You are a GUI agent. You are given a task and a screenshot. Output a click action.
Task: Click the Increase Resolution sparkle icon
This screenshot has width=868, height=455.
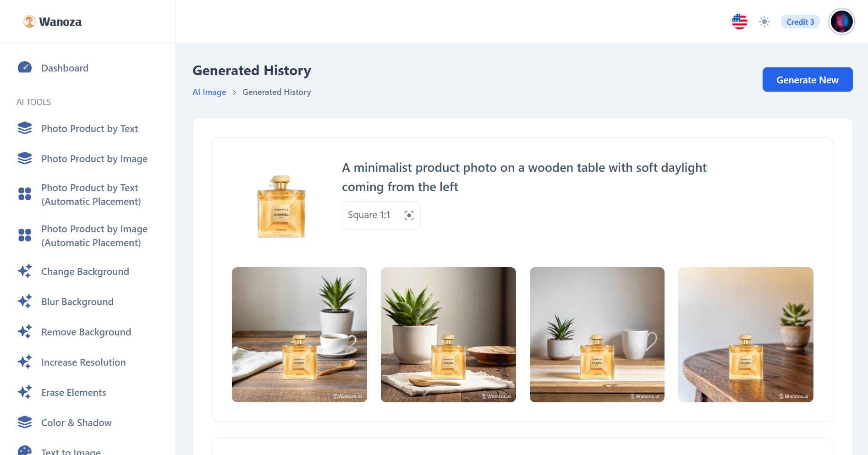(25, 362)
